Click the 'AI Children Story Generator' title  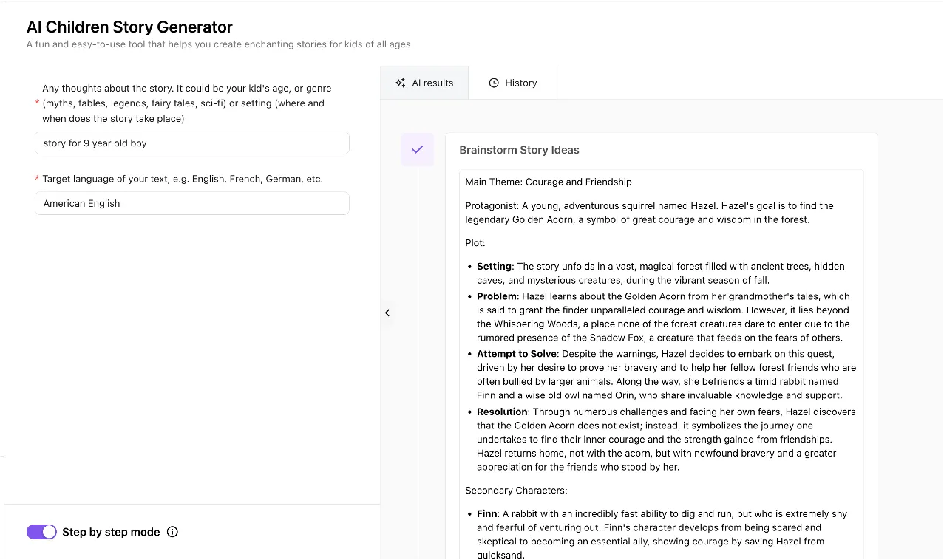(x=129, y=27)
